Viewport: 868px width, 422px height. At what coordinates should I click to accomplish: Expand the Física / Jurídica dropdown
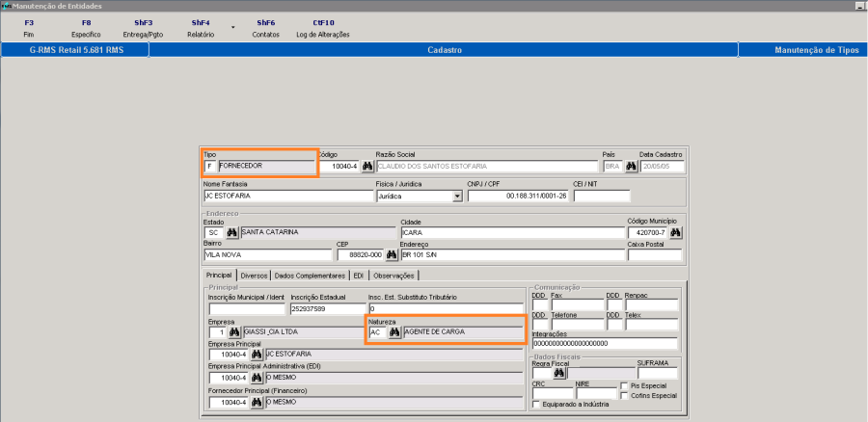point(457,196)
